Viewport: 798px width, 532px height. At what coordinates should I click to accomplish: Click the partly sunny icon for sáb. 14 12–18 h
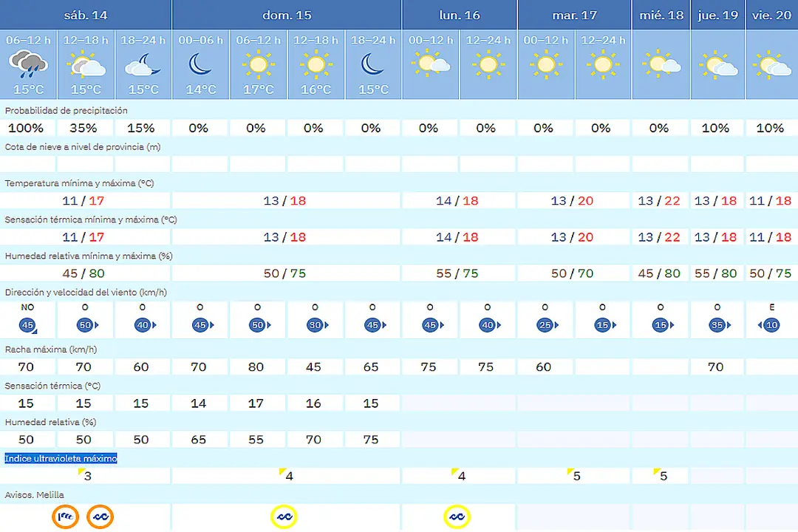click(x=86, y=65)
